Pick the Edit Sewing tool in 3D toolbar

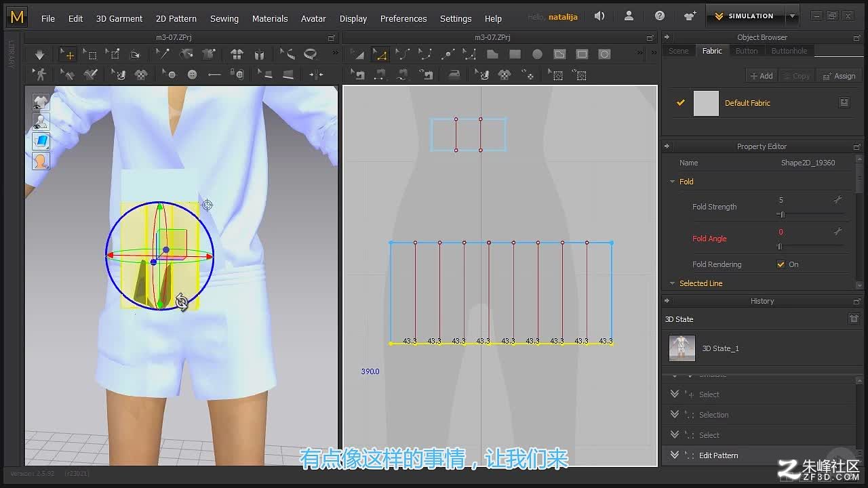(x=163, y=54)
